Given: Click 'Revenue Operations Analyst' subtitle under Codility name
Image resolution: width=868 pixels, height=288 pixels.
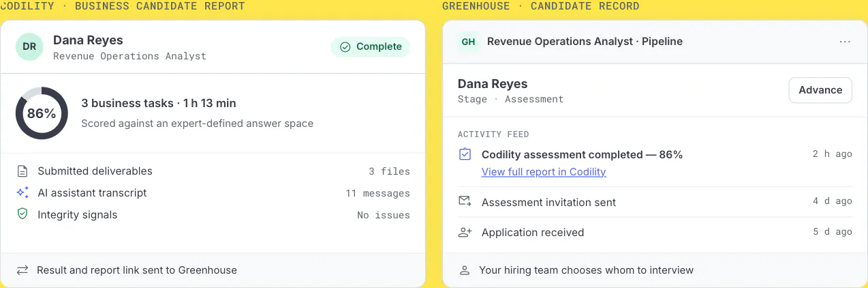Looking at the screenshot, I should tap(129, 56).
